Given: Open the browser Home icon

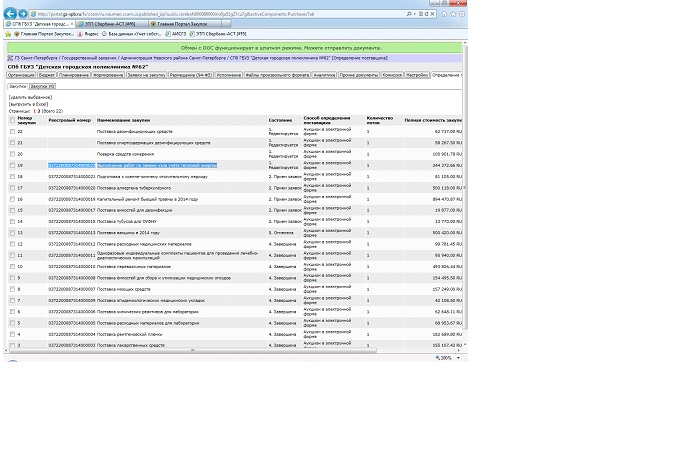Looking at the screenshot, I should [444, 14].
